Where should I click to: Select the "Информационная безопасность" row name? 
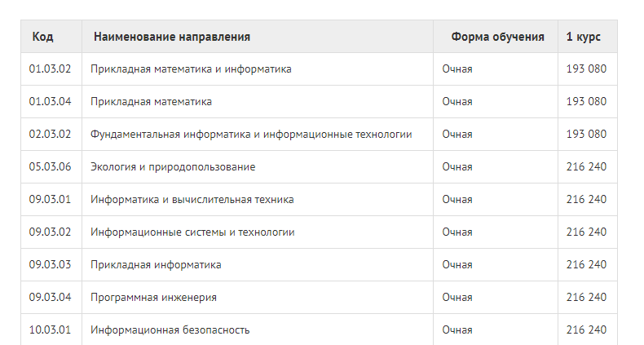[x=170, y=330]
